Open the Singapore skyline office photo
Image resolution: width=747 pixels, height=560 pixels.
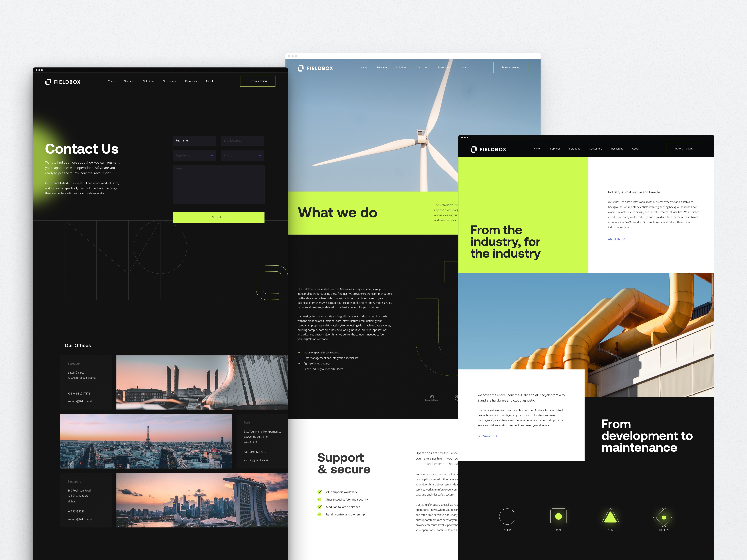point(202,500)
